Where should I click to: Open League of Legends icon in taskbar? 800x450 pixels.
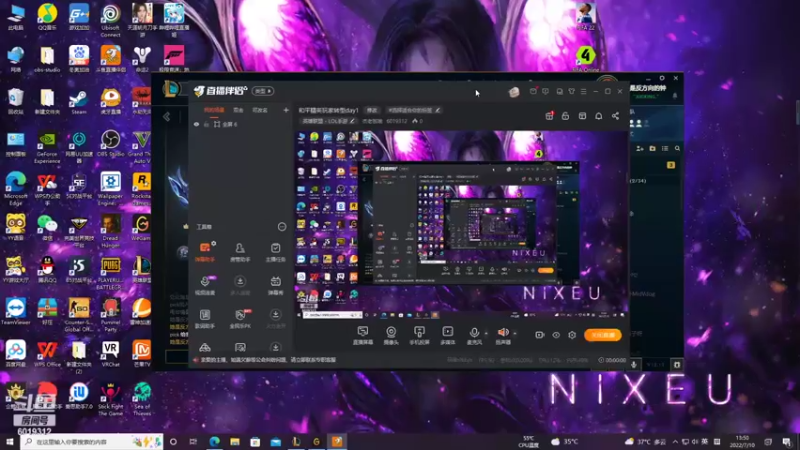tap(296, 441)
